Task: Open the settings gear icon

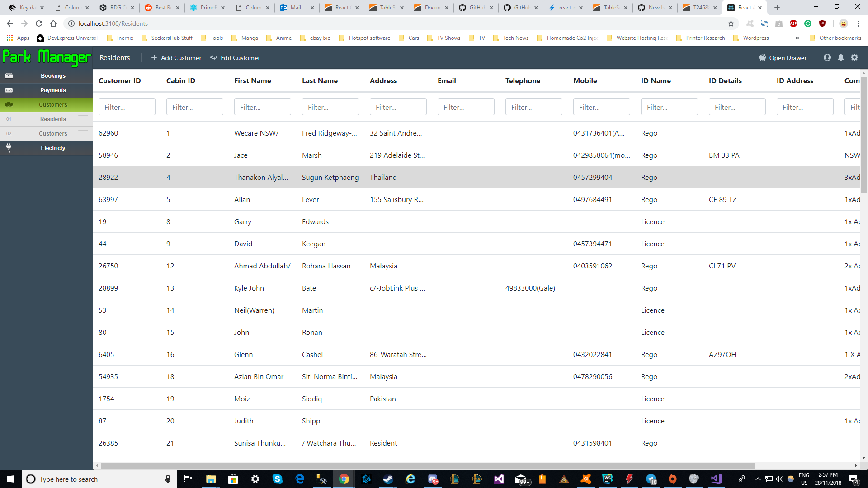Action: tap(854, 57)
